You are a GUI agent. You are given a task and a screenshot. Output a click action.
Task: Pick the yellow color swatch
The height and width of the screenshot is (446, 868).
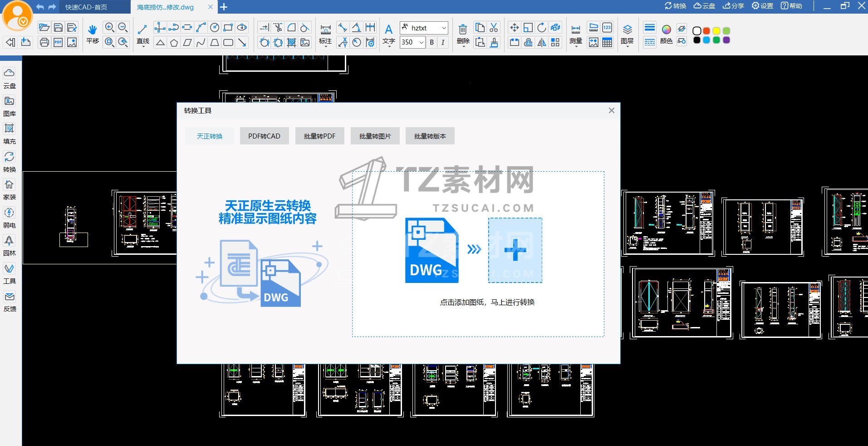[716, 30]
